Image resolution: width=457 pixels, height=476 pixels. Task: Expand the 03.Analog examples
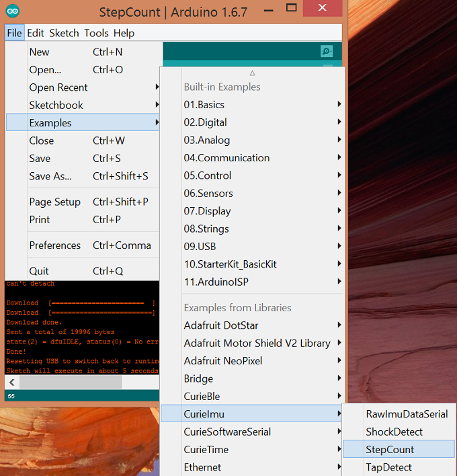coord(253,141)
